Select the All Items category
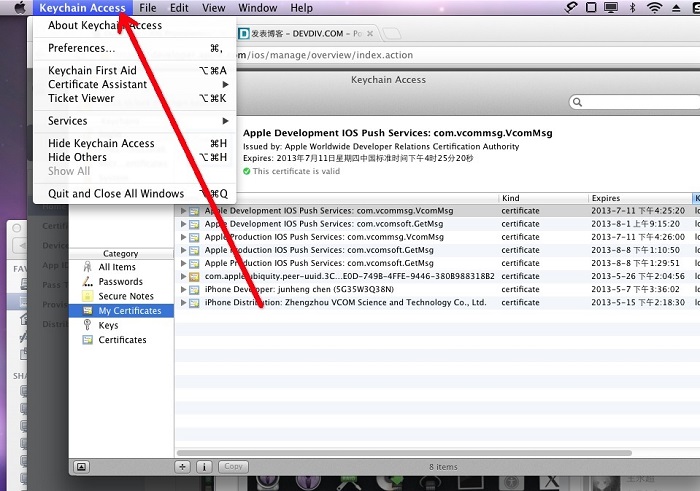 [121, 267]
